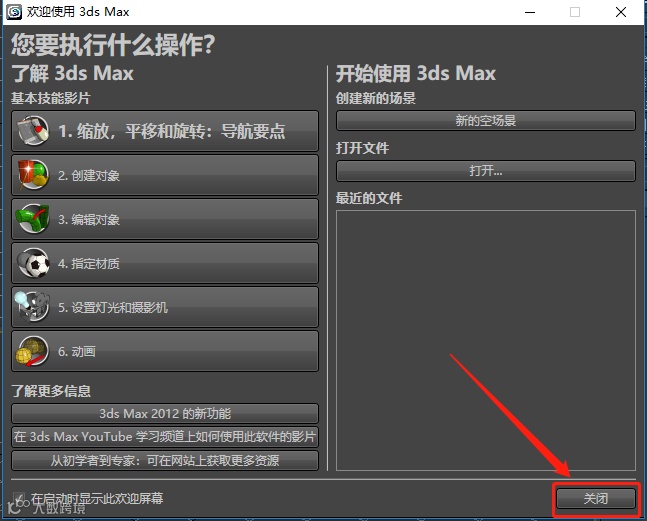Click 从初学者到专家 resources link

point(165,460)
